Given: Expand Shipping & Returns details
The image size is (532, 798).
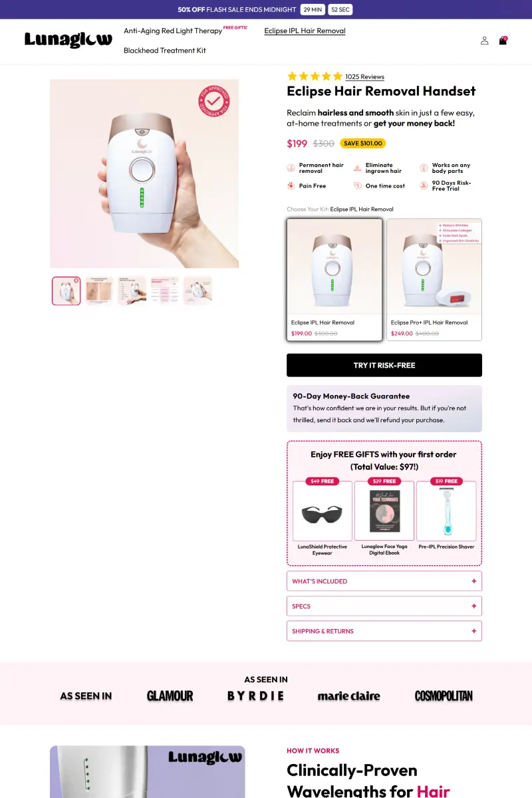Looking at the screenshot, I should pyautogui.click(x=384, y=631).
